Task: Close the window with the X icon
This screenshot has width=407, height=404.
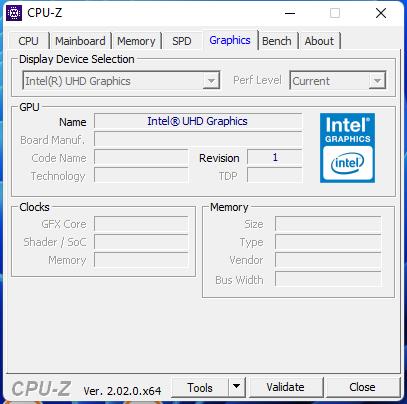Action: click(381, 13)
